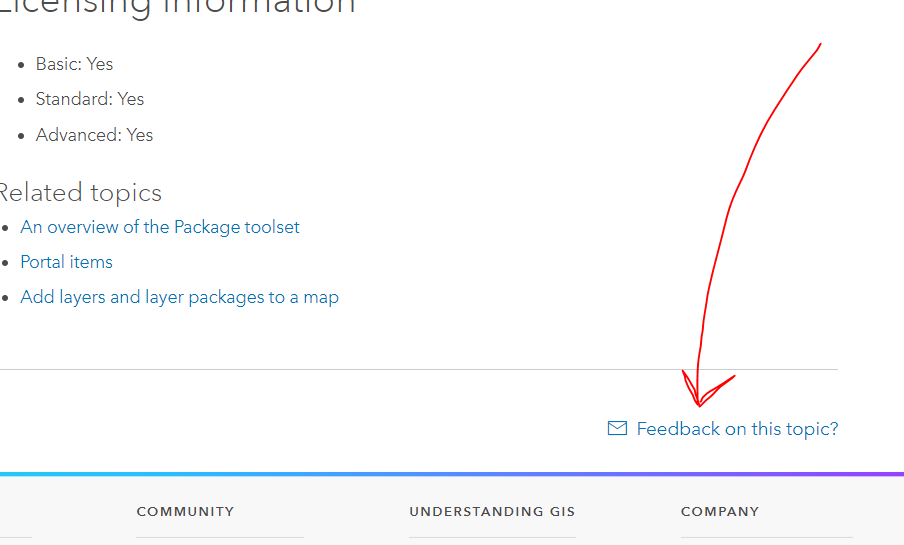
Task: Click the Advanced: Yes license item
Action: [x=95, y=135]
